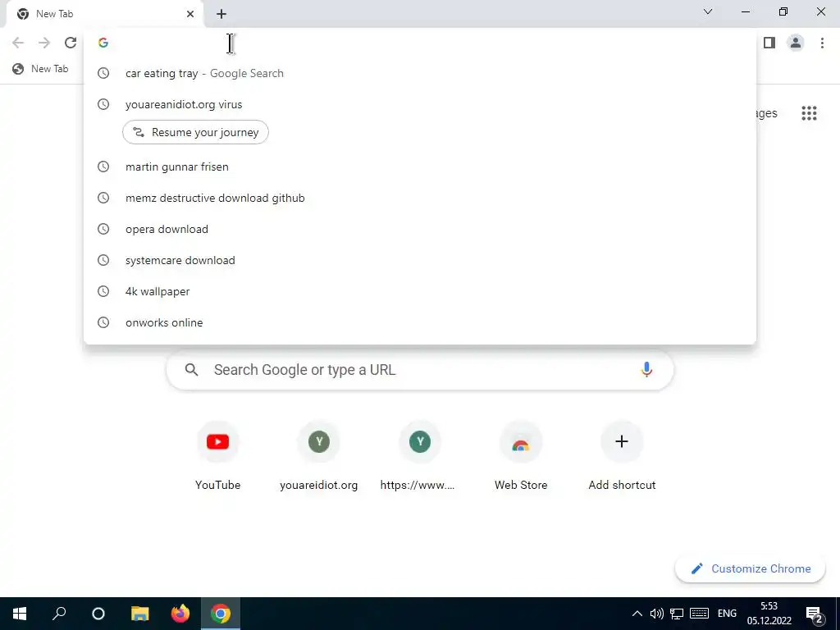The height and width of the screenshot is (630, 840).
Task: Click Add shortcut plus tile
Action: [622, 456]
